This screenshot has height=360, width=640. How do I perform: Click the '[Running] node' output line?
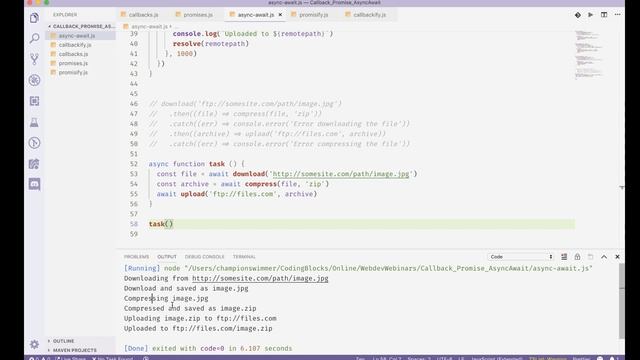click(358, 269)
